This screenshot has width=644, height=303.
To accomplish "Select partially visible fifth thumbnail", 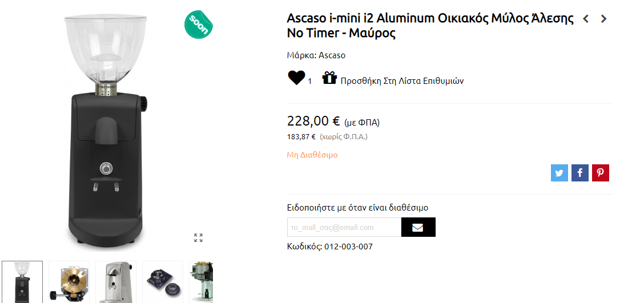I will tap(201, 282).
